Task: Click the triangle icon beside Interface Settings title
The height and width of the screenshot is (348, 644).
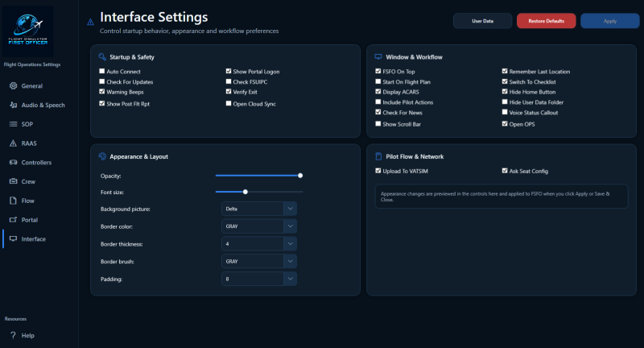Action: [90, 22]
